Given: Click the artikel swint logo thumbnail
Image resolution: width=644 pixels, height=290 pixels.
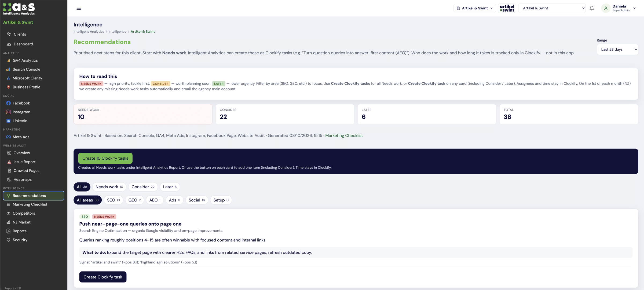Looking at the screenshot, I should click(x=507, y=8).
